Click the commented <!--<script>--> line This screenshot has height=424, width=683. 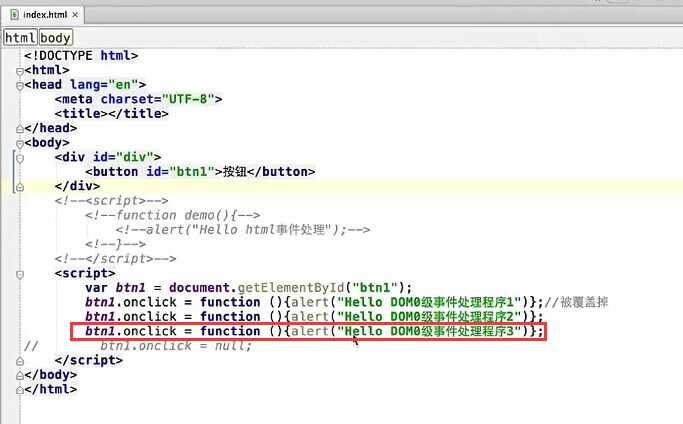pyautogui.click(x=112, y=201)
